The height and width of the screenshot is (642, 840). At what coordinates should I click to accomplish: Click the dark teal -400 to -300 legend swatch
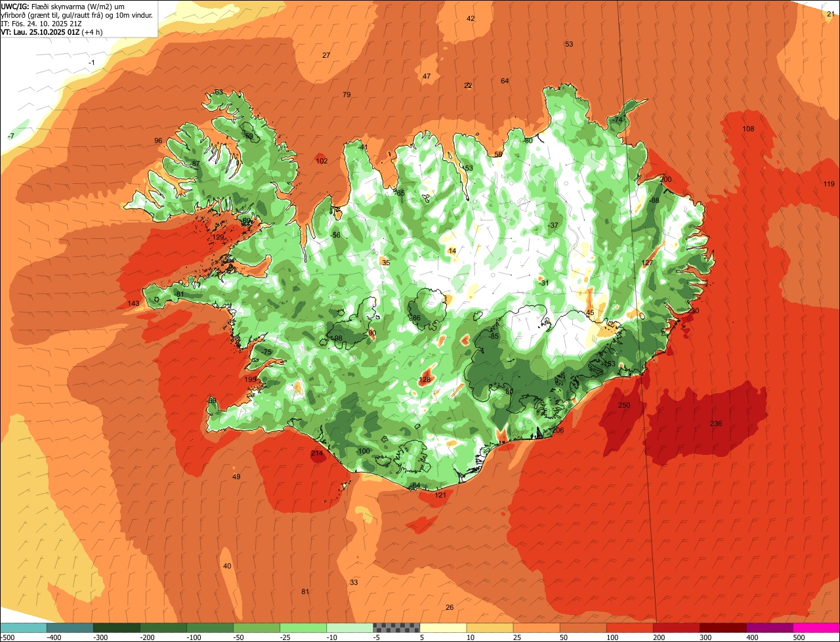[70, 628]
